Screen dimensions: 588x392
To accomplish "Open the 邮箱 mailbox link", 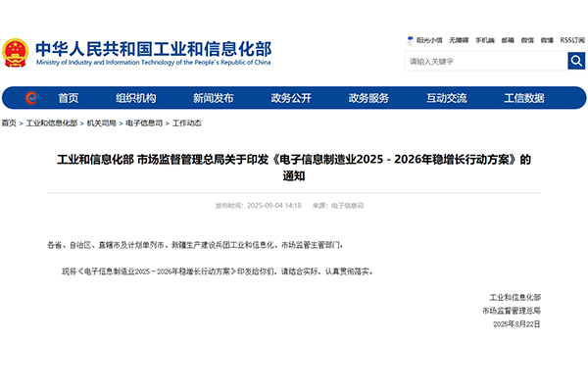I will (x=508, y=40).
